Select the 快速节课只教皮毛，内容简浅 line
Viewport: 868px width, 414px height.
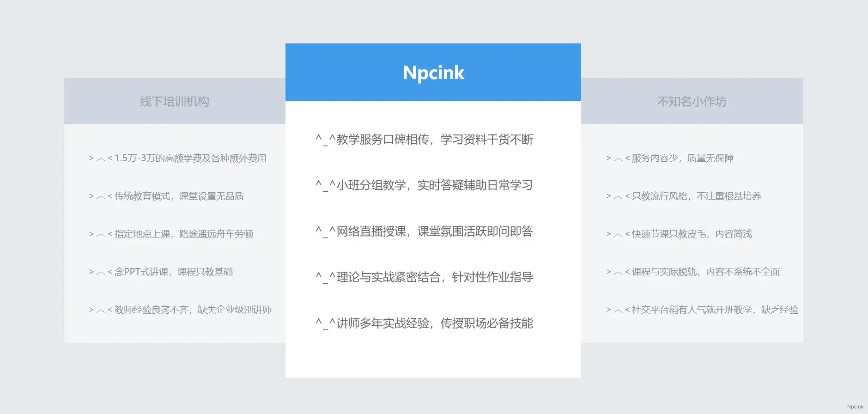coord(692,234)
